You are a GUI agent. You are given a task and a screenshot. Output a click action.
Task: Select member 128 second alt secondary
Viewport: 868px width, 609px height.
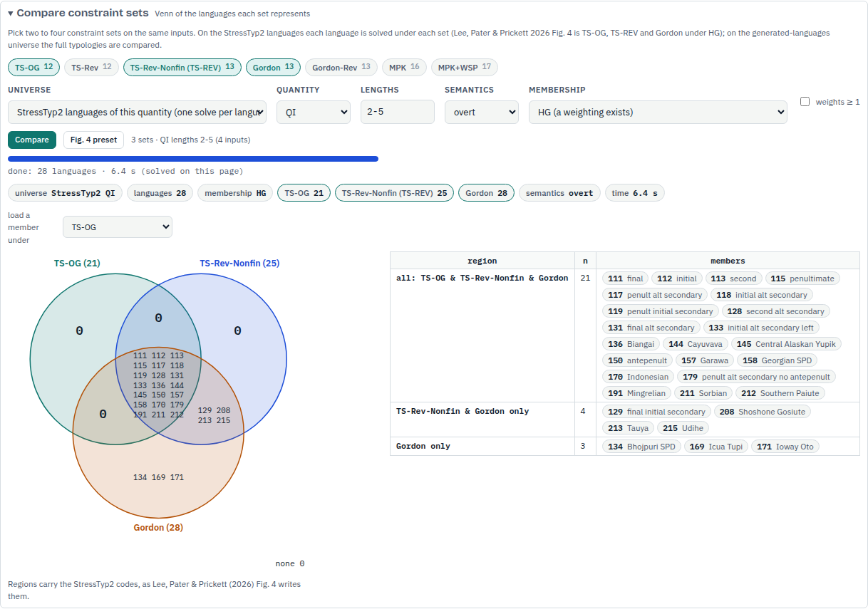click(x=775, y=311)
